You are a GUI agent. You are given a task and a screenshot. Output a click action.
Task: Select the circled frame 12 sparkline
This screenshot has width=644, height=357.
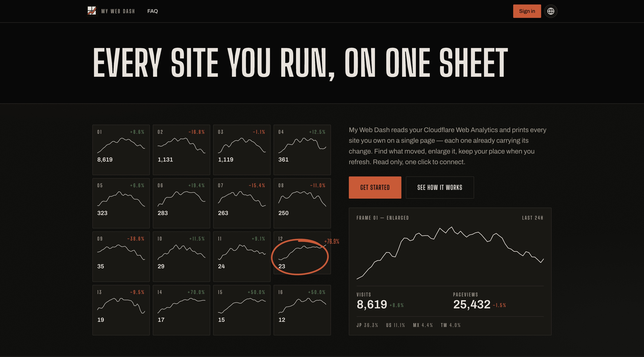pos(302,253)
